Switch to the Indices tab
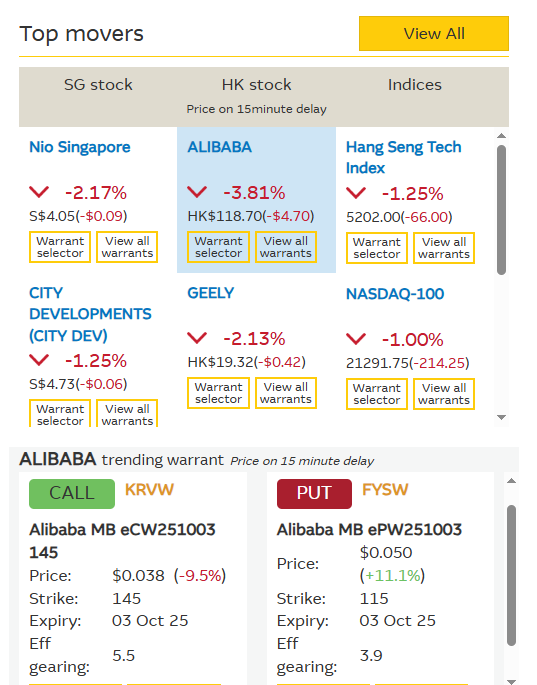 (x=415, y=85)
